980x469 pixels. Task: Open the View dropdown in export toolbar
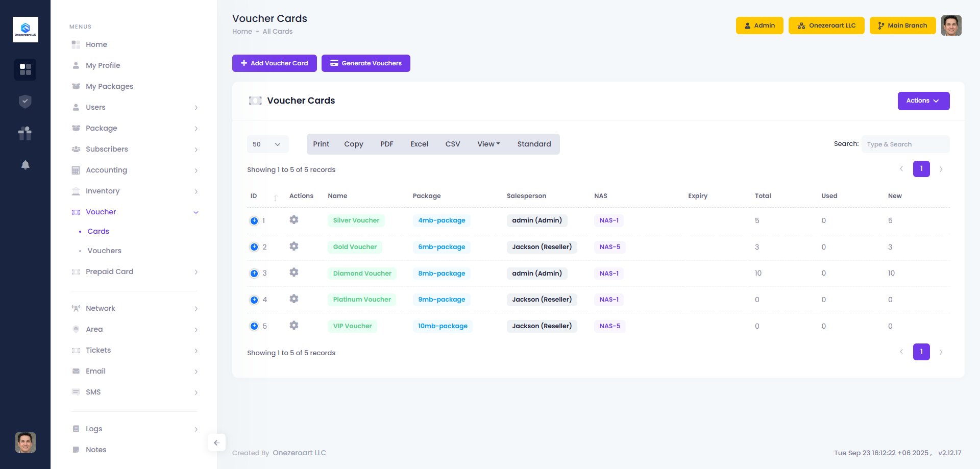click(x=488, y=144)
